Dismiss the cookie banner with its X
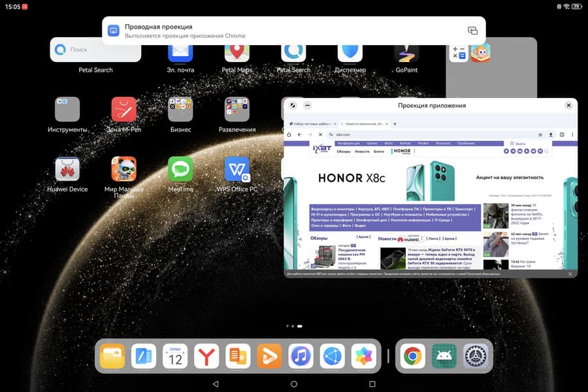Image resolution: width=588 pixels, height=392 pixels. pyautogui.click(x=570, y=274)
